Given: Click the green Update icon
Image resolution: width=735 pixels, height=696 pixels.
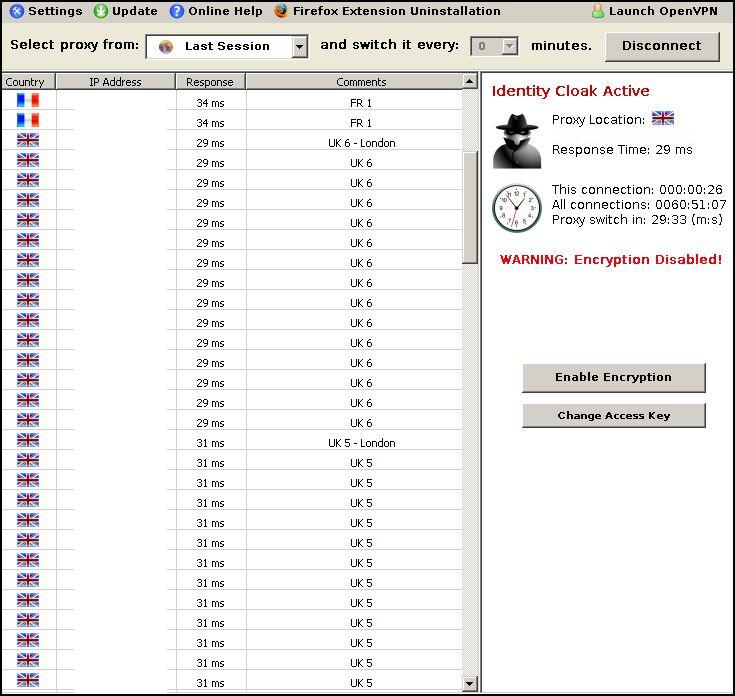Looking at the screenshot, I should [100, 11].
